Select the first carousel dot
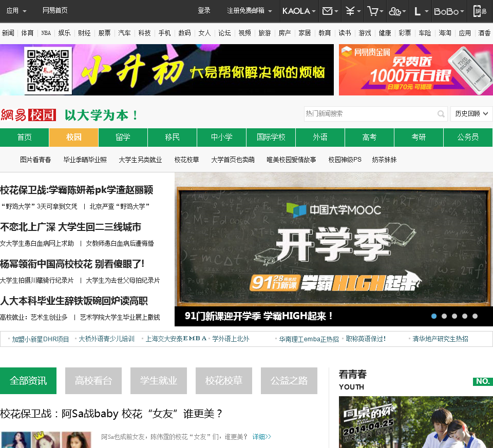The height and width of the screenshot is (448, 493). tap(434, 316)
